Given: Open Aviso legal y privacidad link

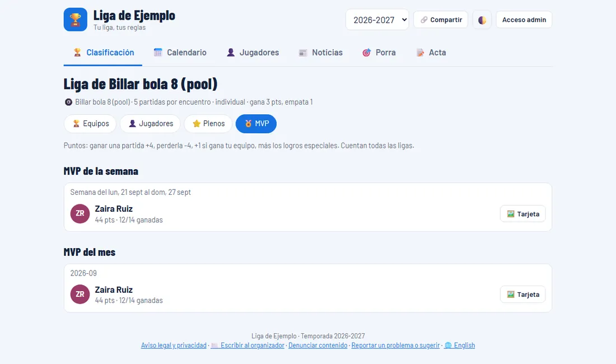Looking at the screenshot, I should pos(174,345).
